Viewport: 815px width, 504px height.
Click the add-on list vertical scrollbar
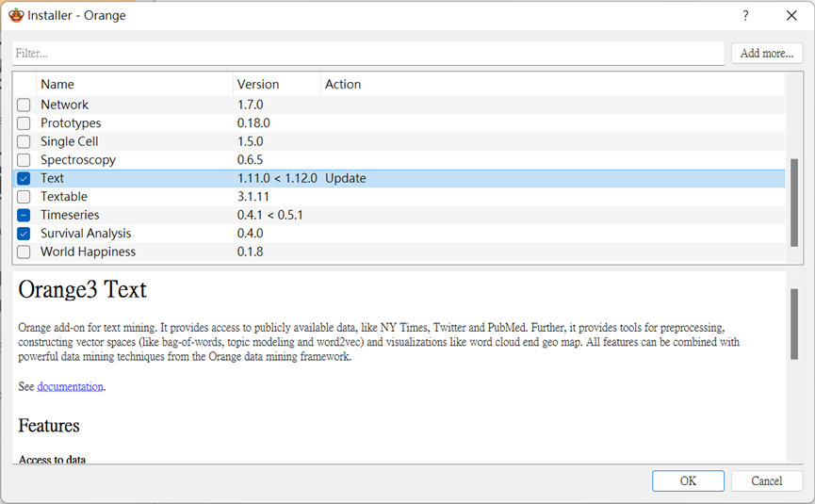(x=793, y=203)
